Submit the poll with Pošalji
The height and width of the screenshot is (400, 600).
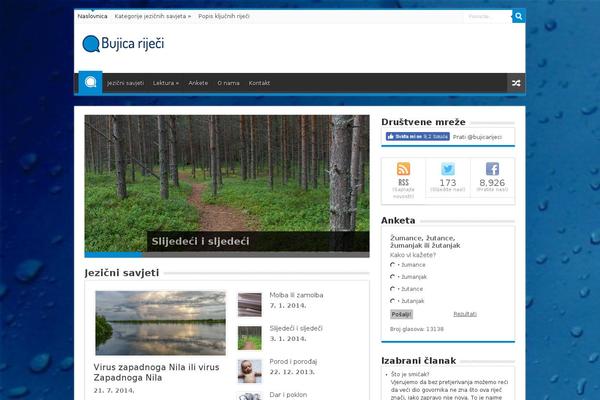tap(401, 314)
